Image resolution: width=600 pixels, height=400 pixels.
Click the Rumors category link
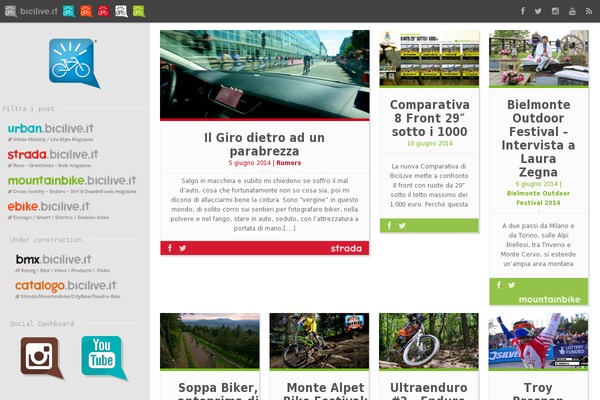(289, 163)
